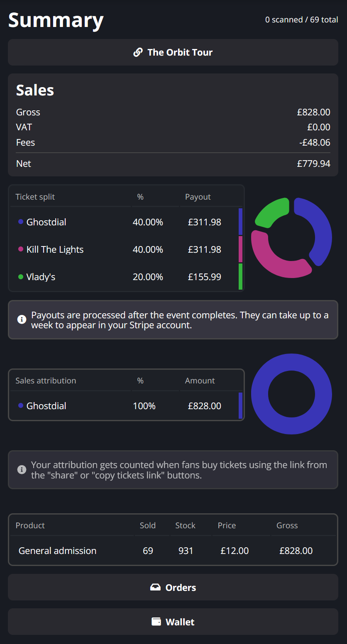The width and height of the screenshot is (347, 644).
Task: Click the link icon beside The Orbit Tour
Action: 138,52
